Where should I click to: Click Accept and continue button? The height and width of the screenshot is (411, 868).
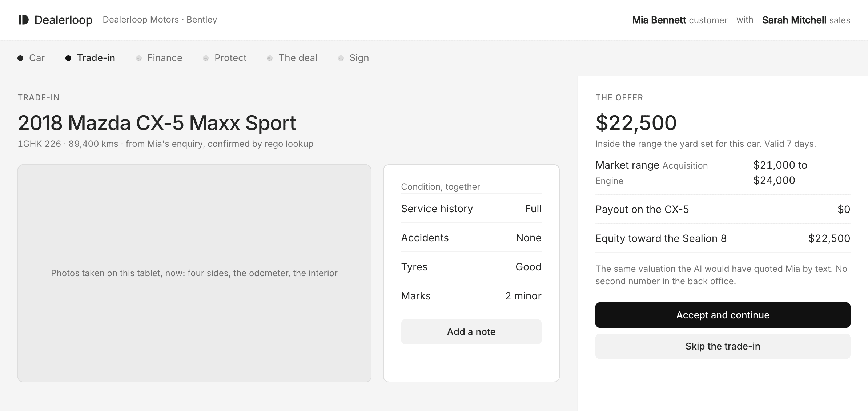[723, 315]
